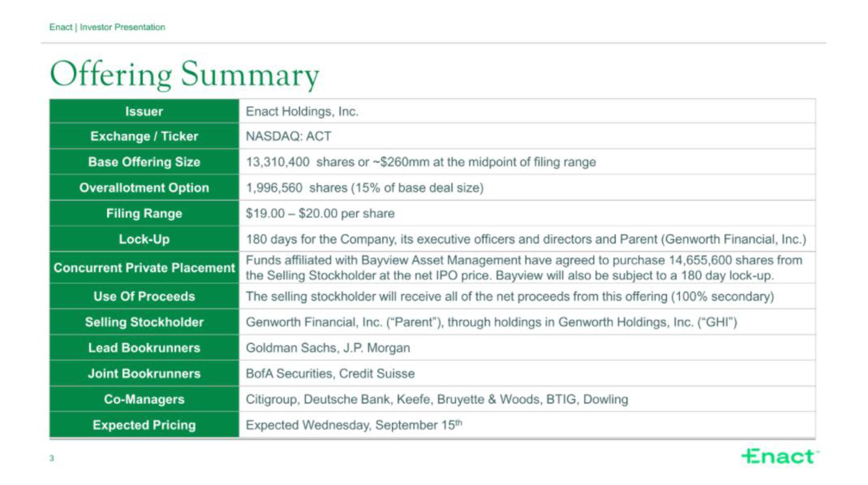Click the Exchange / Ticker row
This screenshot has height=485, width=868.
[x=434, y=135]
